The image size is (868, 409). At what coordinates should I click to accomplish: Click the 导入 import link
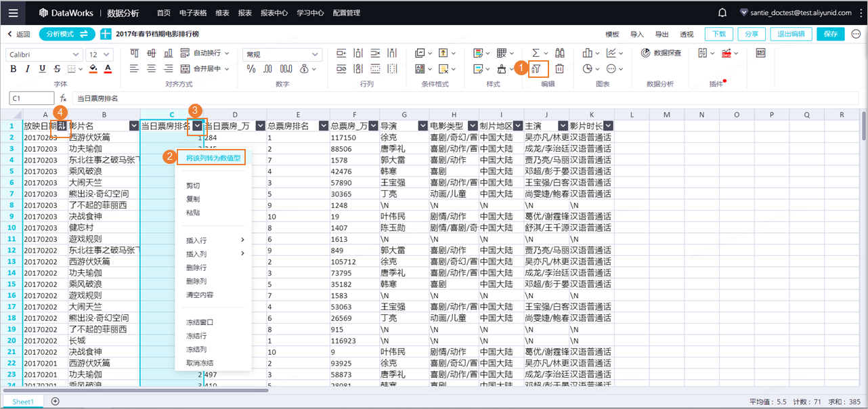pyautogui.click(x=637, y=34)
